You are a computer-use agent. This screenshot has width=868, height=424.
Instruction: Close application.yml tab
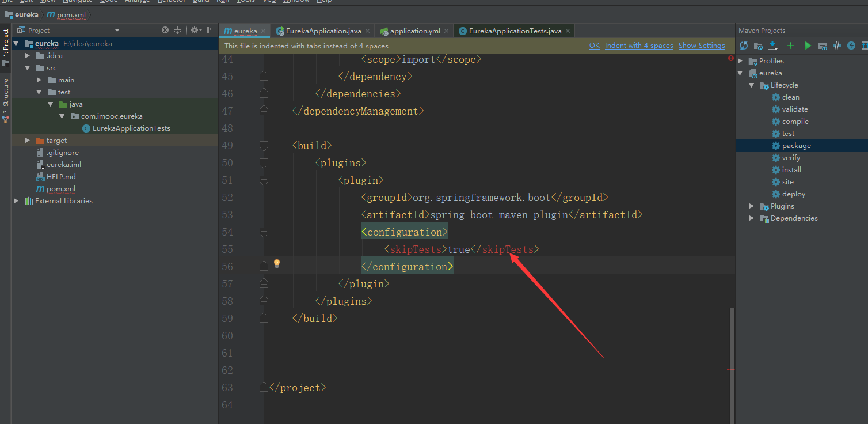[446, 31]
